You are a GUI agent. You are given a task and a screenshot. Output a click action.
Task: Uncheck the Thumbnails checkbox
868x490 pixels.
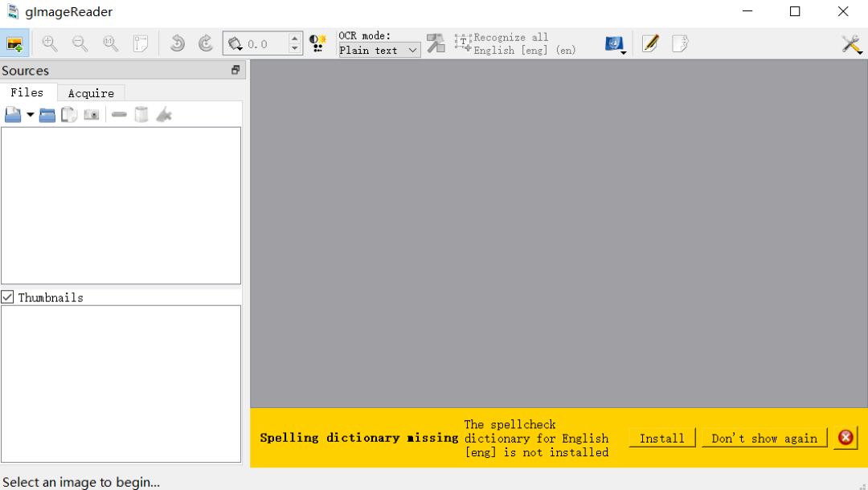click(8, 297)
